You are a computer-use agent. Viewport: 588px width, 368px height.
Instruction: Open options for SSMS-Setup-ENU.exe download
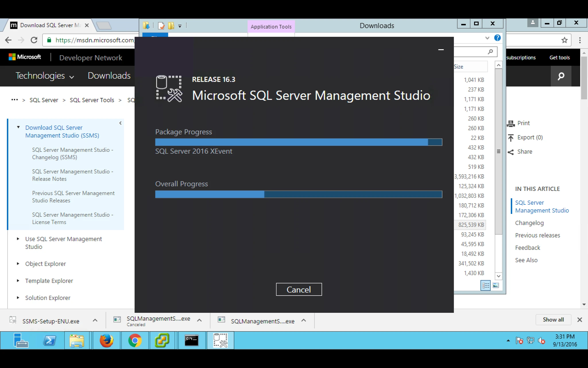[x=95, y=320]
